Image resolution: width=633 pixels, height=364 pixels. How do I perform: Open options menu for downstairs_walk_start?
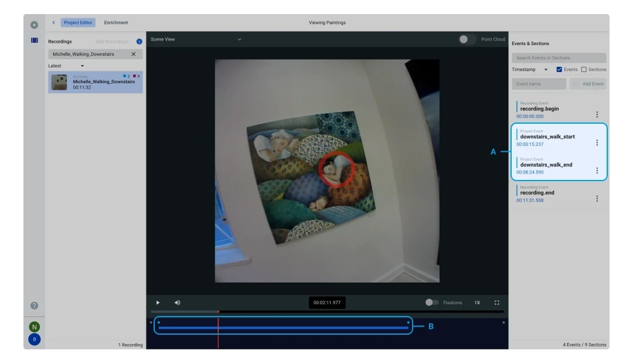coord(597,142)
